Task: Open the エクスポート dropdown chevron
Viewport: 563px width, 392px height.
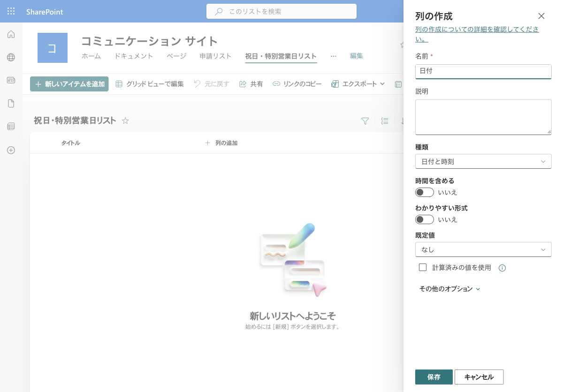Action: point(382,84)
